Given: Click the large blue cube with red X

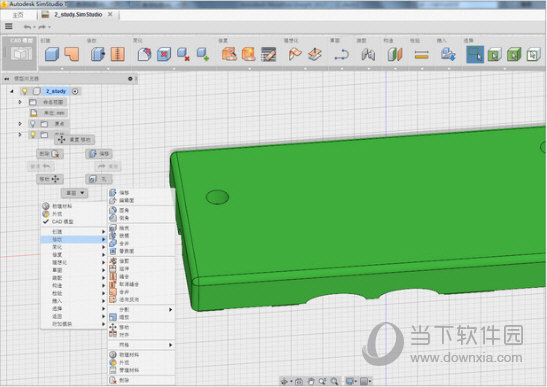Looking at the screenshot, I should [x=164, y=54].
